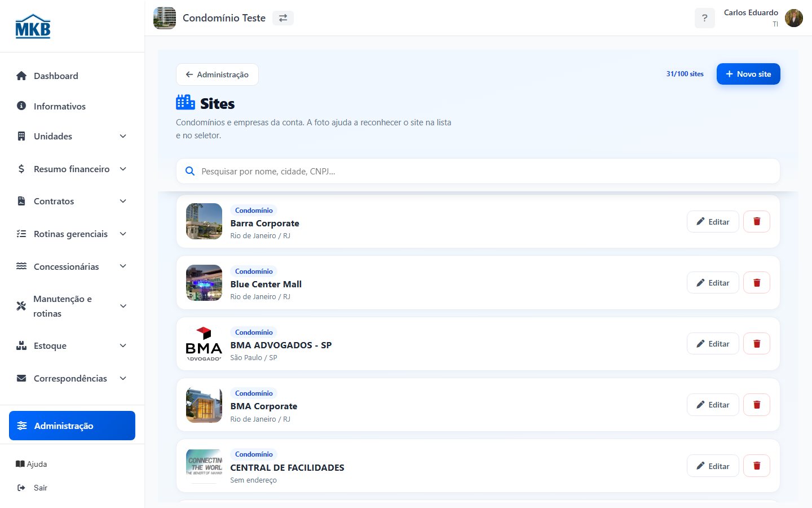This screenshot has width=812, height=508.
Task: Edit the Barra Corporate site
Action: 713,221
